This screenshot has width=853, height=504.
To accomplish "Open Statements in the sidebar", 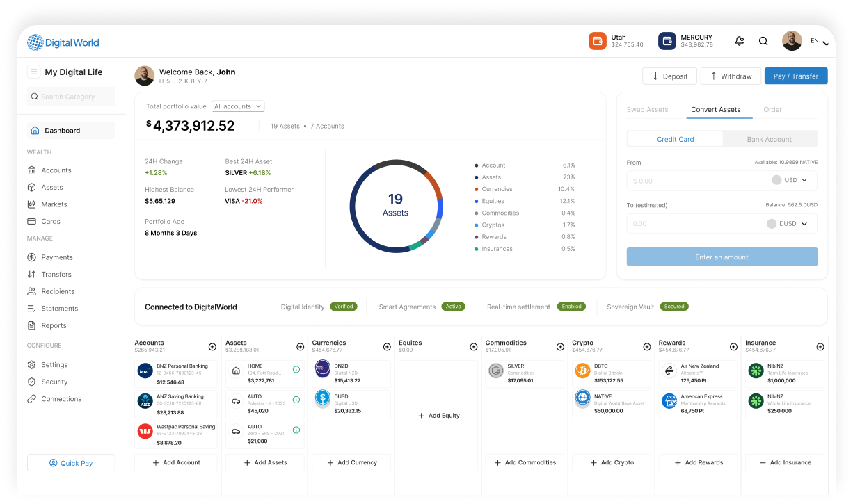I will pos(53,309).
